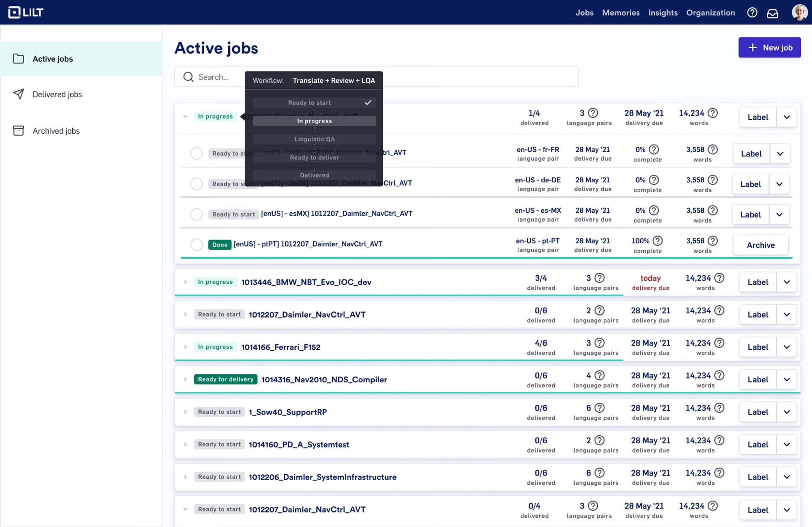Click the search magnifier icon

(188, 77)
